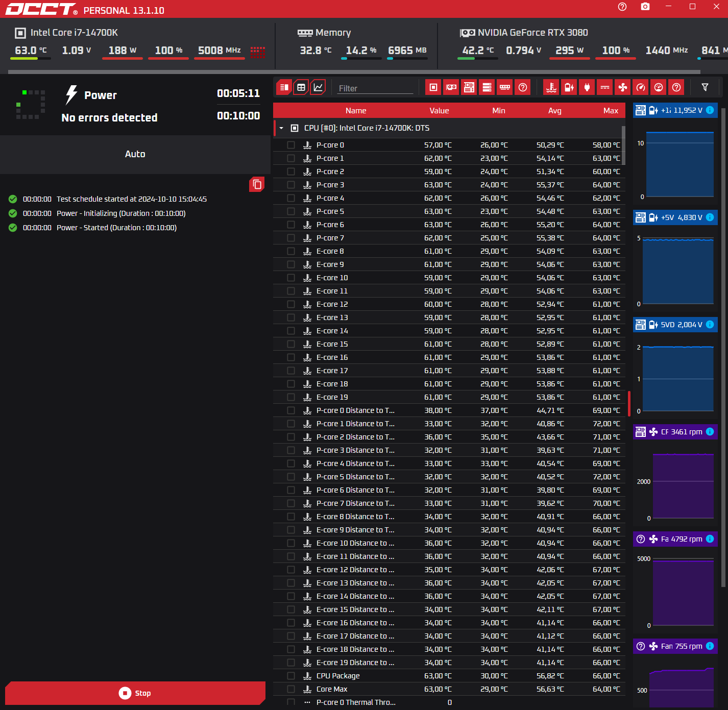The image size is (728, 710).
Task: Tick the checkbox for the CPU Package row
Action: 291,676
